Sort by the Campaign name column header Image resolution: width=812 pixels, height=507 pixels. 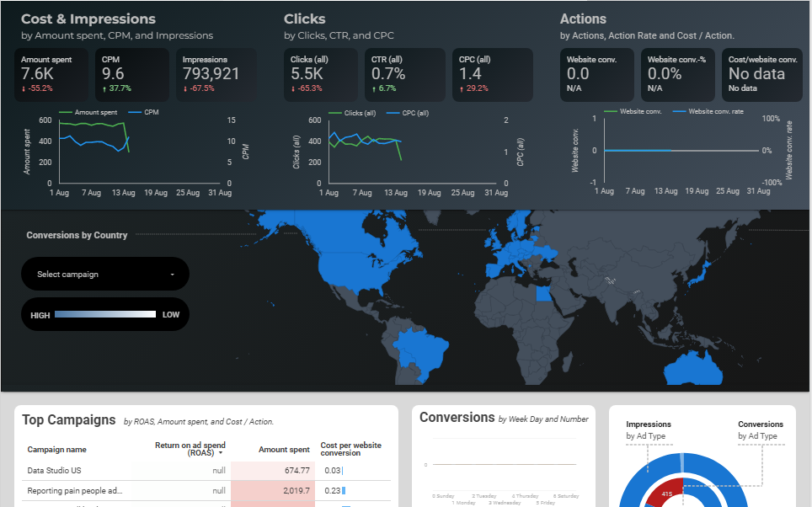(x=57, y=450)
